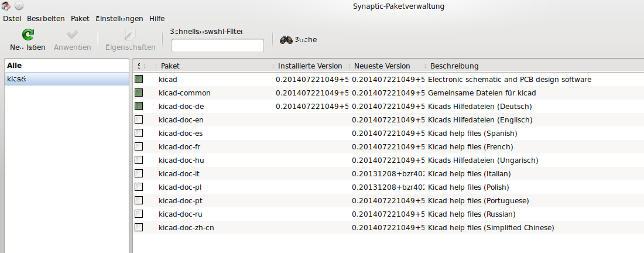
Task: Select the kicad-doc-en package name
Action: [x=181, y=120]
